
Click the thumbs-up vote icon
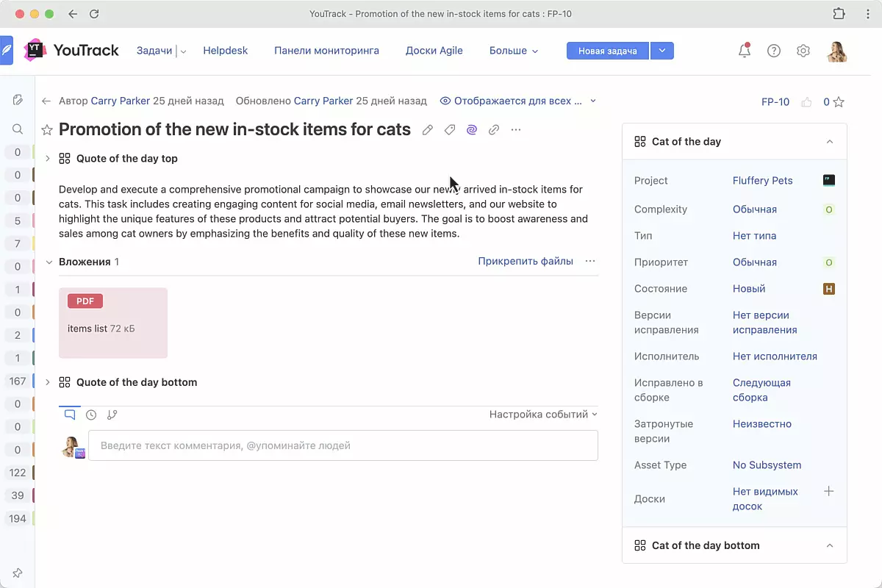point(807,102)
